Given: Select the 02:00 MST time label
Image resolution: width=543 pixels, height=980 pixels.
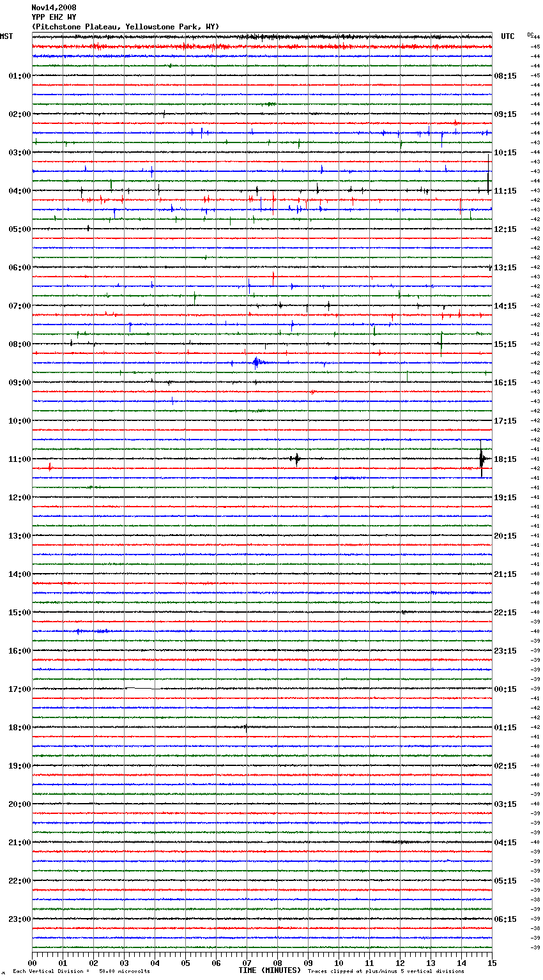Looking at the screenshot, I should pyautogui.click(x=20, y=114).
